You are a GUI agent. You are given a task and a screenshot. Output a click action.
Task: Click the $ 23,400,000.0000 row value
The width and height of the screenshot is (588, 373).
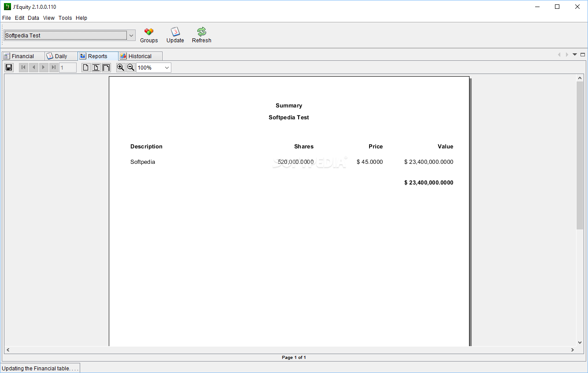[429, 162]
